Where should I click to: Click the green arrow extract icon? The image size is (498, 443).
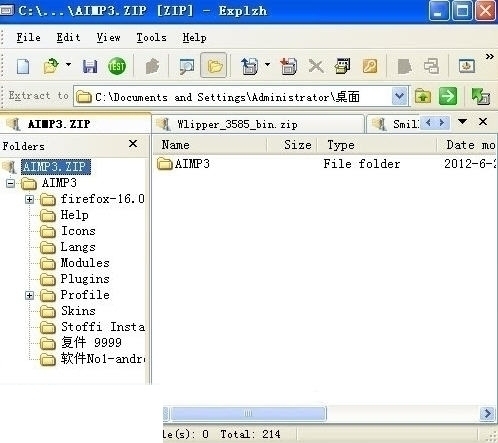coord(448,96)
